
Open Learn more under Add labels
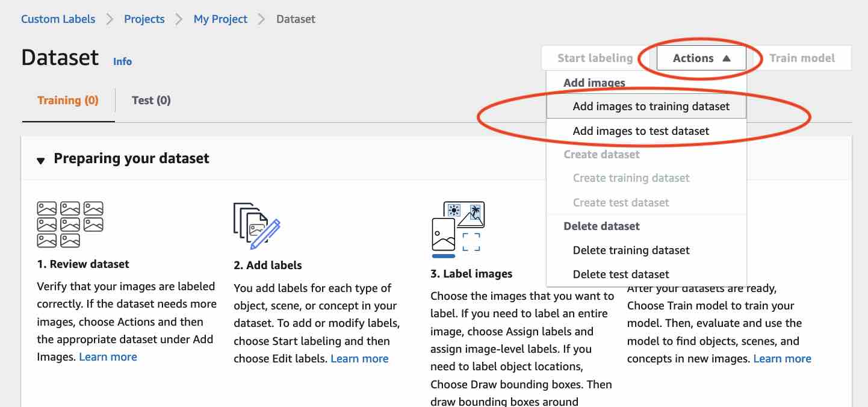tap(359, 358)
